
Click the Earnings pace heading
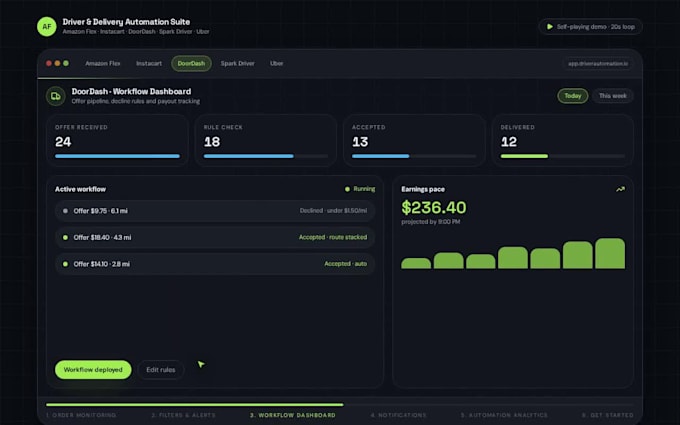pos(423,190)
